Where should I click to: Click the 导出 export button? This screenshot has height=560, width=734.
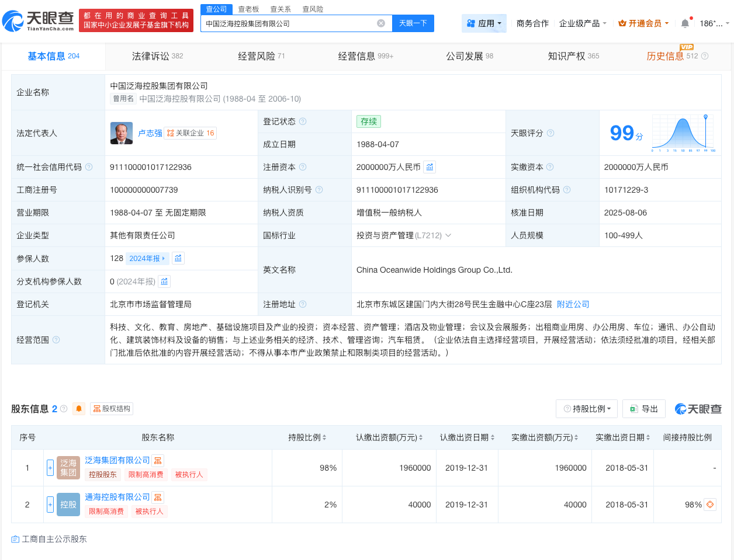(x=644, y=409)
